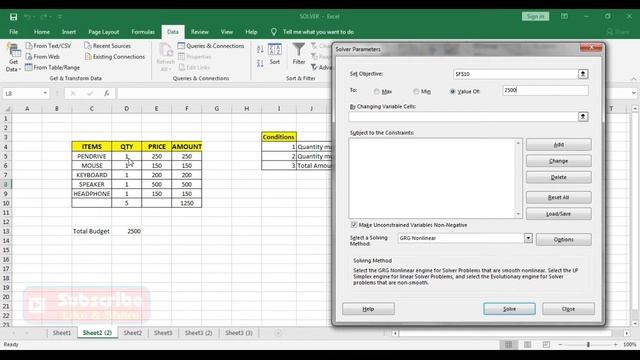Click the collapse range icon beside Set Objective
Image resolution: width=640 pixels, height=360 pixels.
(583, 74)
